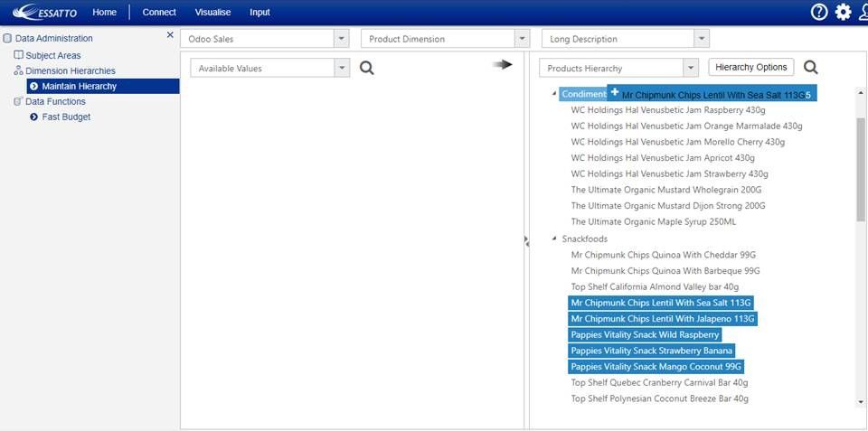868x431 pixels.
Task: Click the Data Administration database icon
Action: click(7, 39)
